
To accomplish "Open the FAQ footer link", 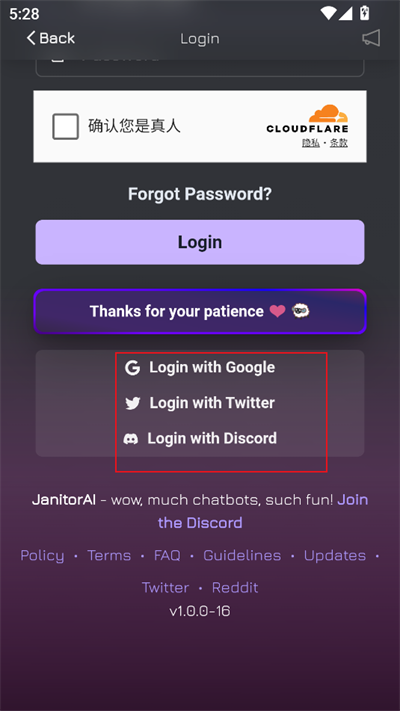I will pos(167,555).
